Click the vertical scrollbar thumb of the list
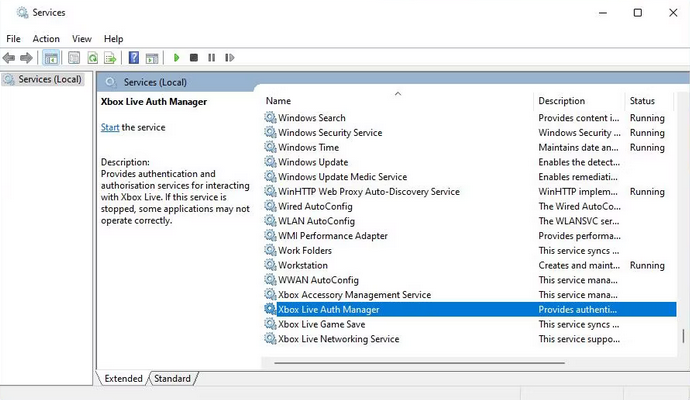 tap(683, 336)
